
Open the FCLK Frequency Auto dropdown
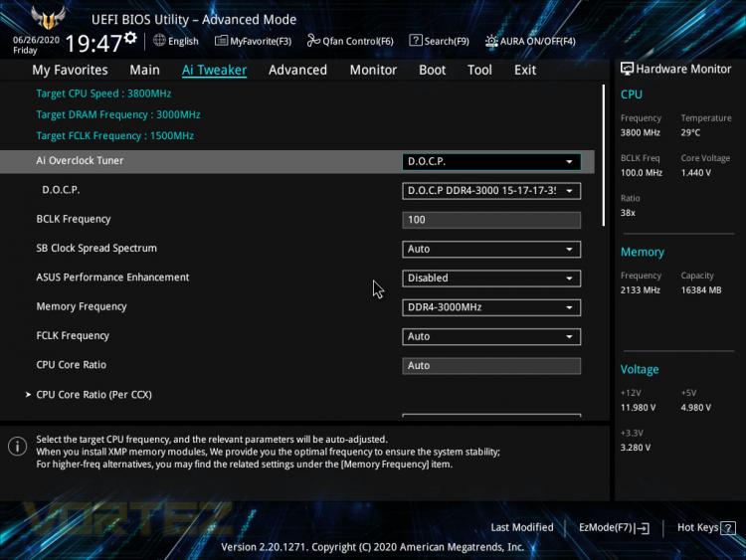(491, 336)
